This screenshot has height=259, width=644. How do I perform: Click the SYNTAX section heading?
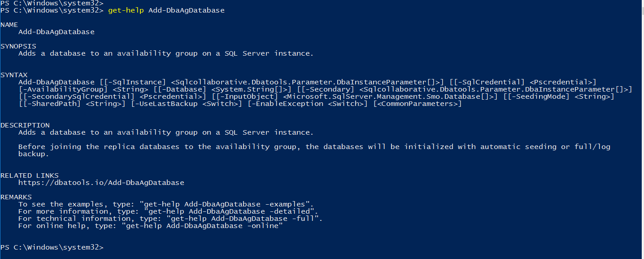[x=14, y=75]
